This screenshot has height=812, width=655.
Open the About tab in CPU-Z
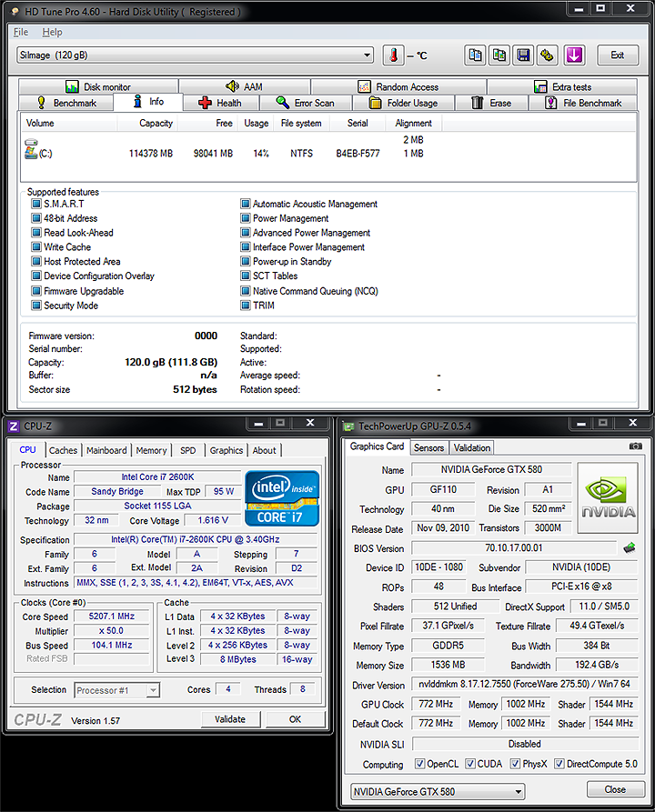pos(265,450)
